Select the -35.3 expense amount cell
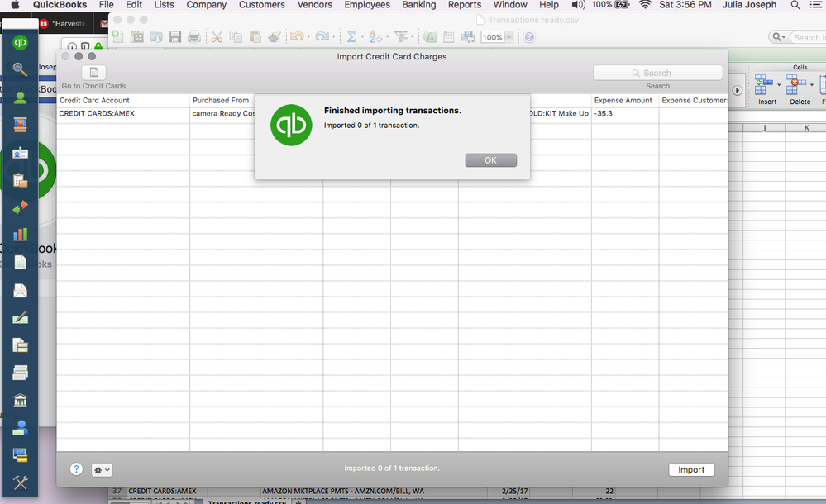The width and height of the screenshot is (826, 504). point(624,113)
